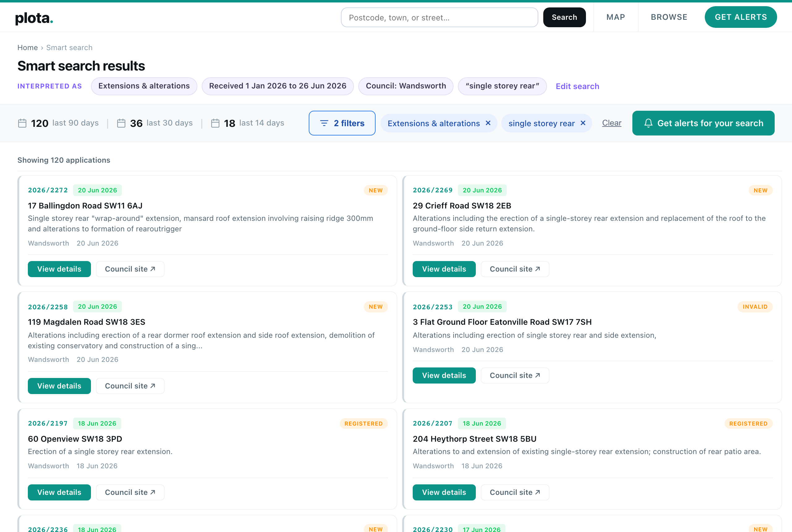Clear all active filters

611,123
